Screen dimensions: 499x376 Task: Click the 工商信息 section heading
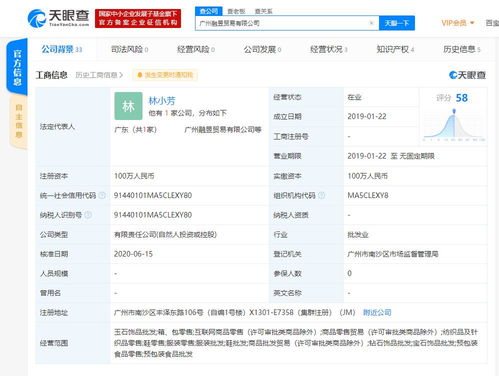point(52,75)
